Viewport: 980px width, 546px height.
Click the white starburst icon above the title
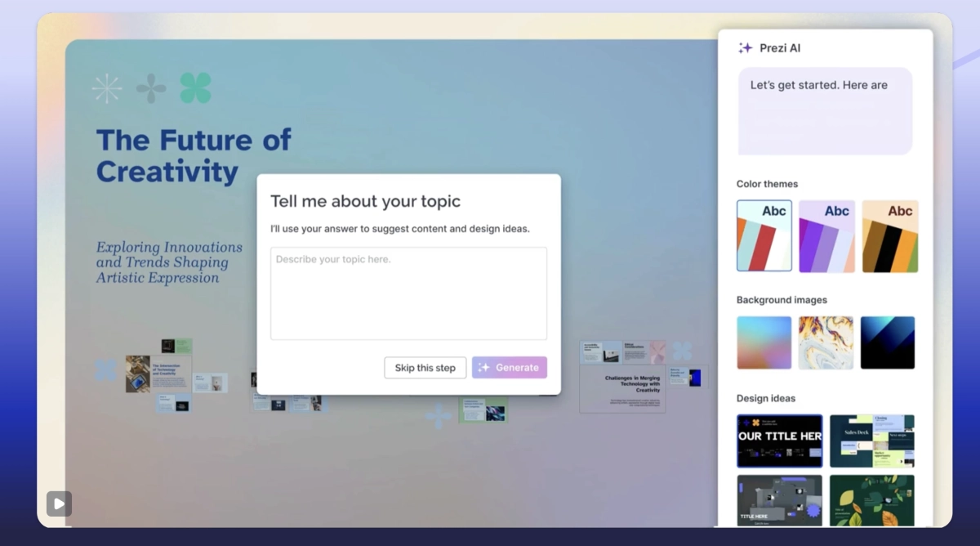(x=107, y=88)
